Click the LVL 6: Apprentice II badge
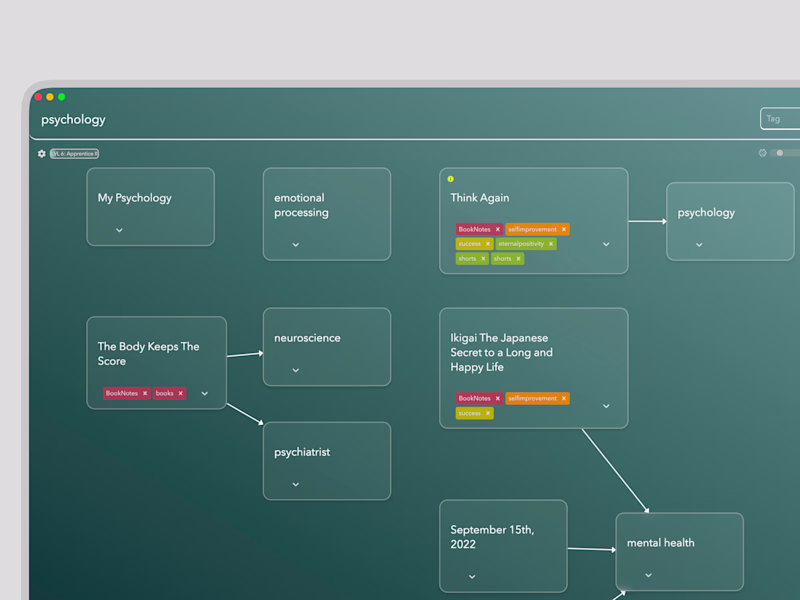 pyautogui.click(x=73, y=153)
